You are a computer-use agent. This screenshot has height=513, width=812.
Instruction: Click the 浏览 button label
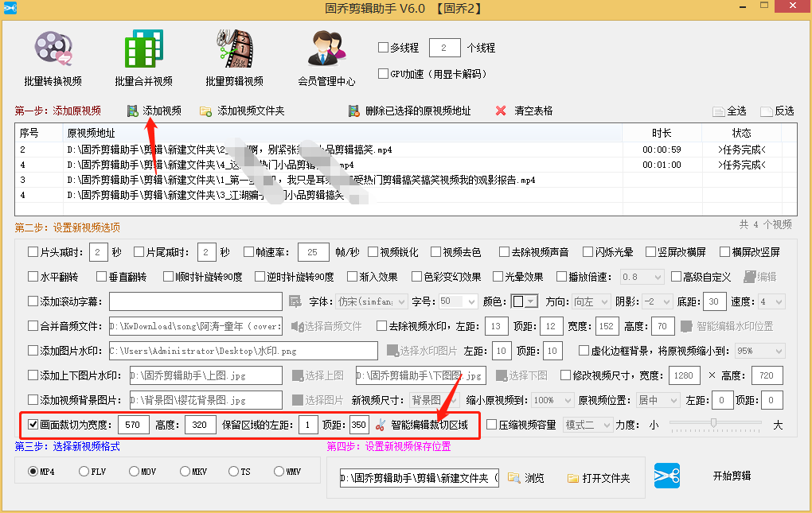[534, 478]
